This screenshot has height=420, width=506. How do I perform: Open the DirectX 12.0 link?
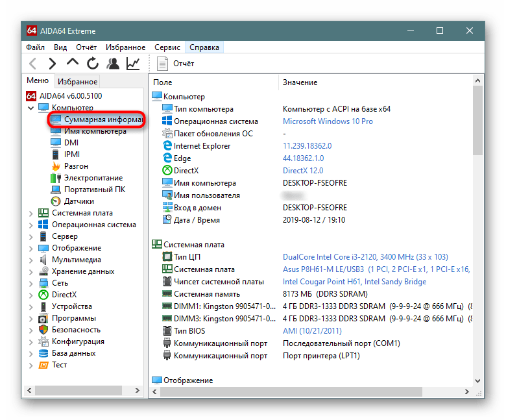(303, 171)
